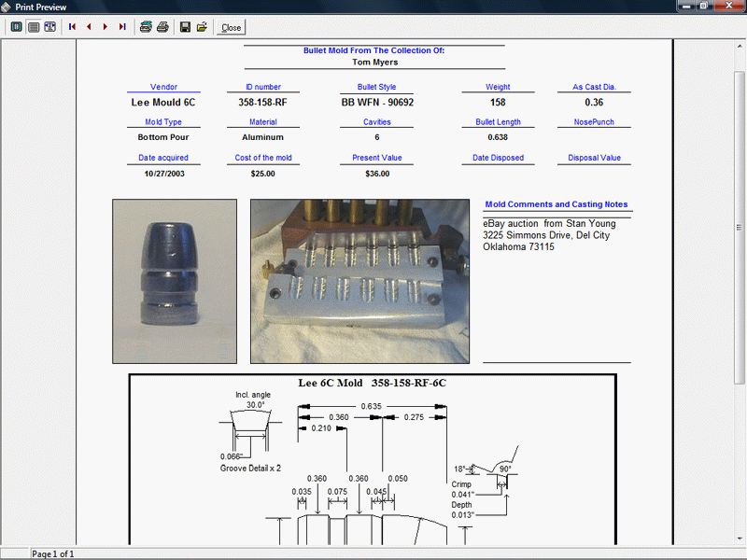Click the vendor value 'Lee Mould 6C'

coord(163,103)
